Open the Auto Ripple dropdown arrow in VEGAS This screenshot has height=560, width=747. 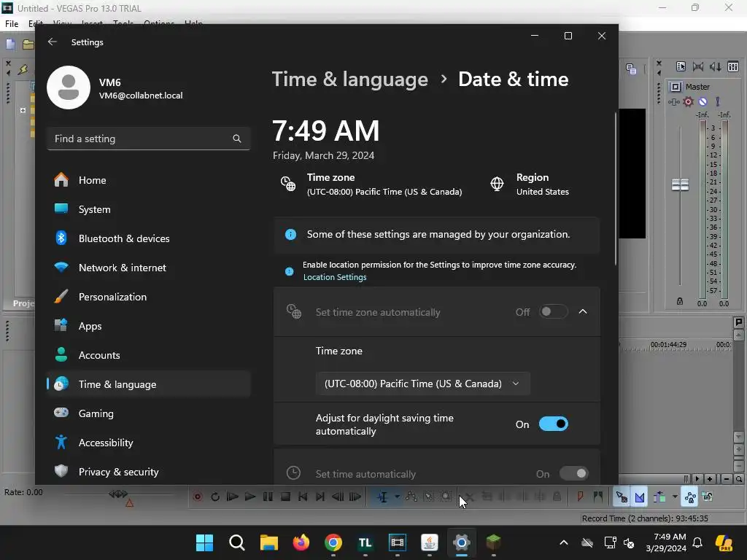(x=675, y=497)
